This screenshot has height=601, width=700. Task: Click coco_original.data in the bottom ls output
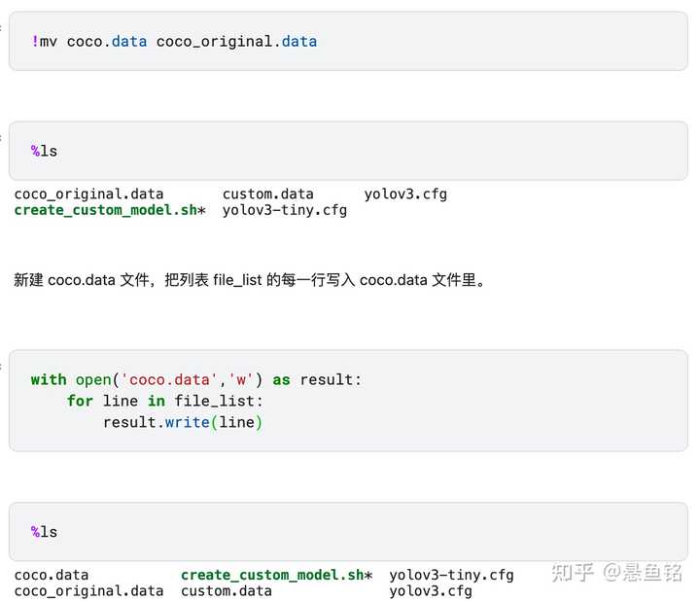pyautogui.click(x=88, y=591)
